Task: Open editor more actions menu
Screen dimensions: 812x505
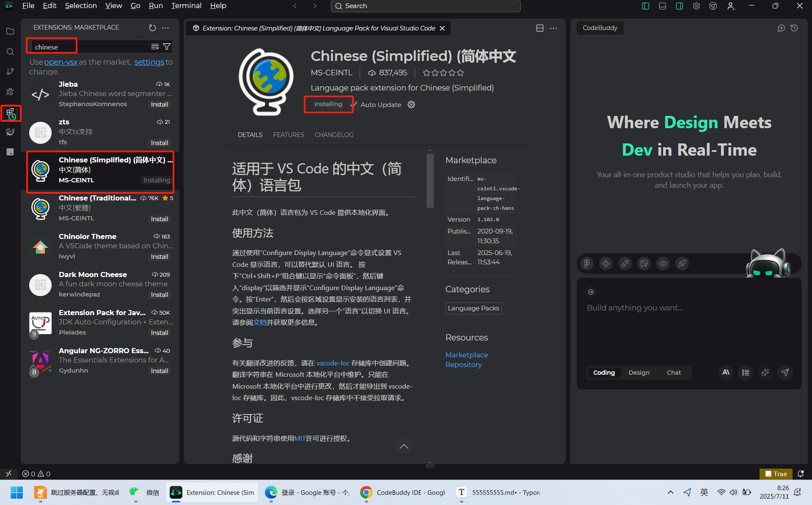Action: click(553, 28)
